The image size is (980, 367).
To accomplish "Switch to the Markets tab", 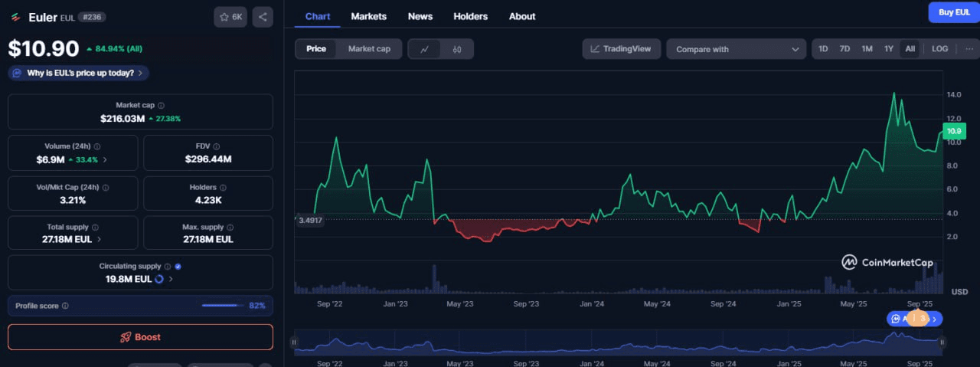I will (x=368, y=16).
